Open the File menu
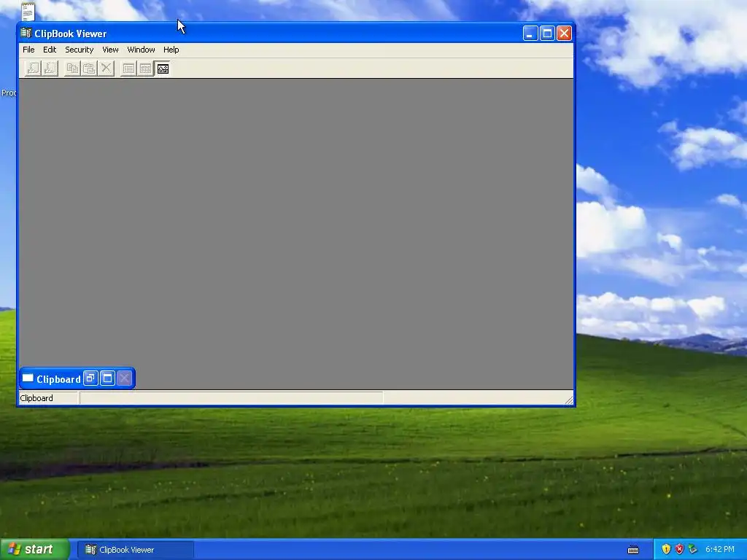The height and width of the screenshot is (560, 747). click(28, 50)
